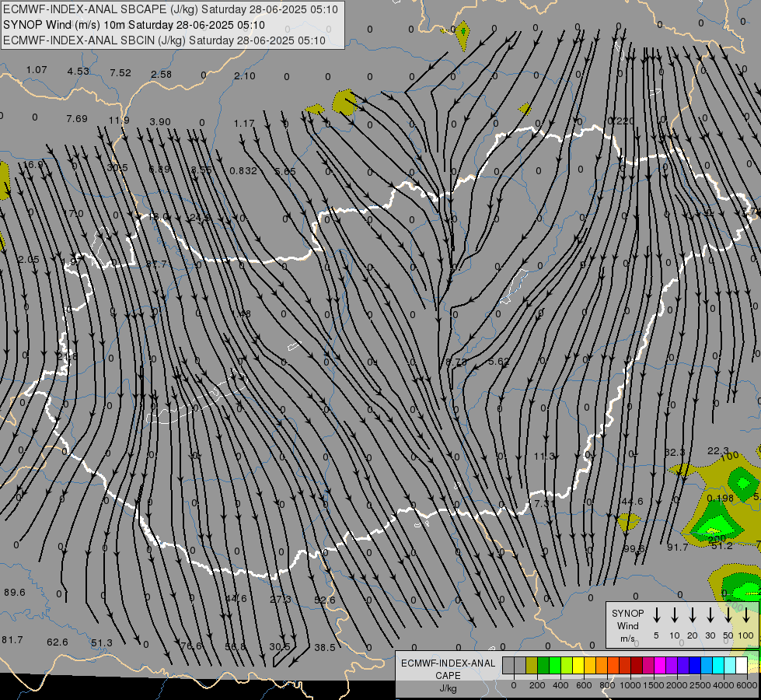Click the SBCAPE title line at top
Viewport: 761px width, 700px height.
(x=170, y=9)
